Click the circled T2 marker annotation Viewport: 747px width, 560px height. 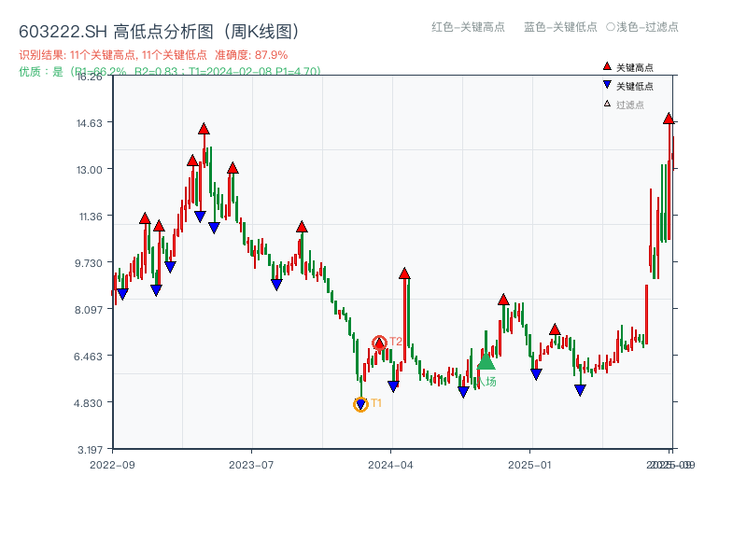pyautogui.click(x=379, y=342)
